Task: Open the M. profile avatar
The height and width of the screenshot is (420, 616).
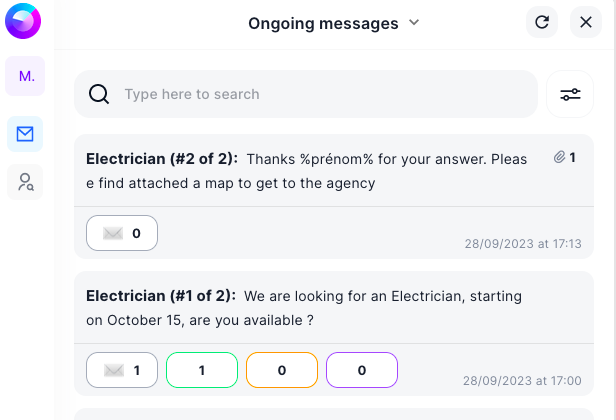Action: point(25,76)
